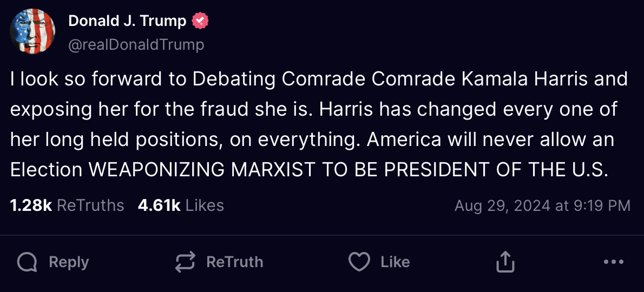Click the share upload icon
The width and height of the screenshot is (644, 292).
[505, 263]
